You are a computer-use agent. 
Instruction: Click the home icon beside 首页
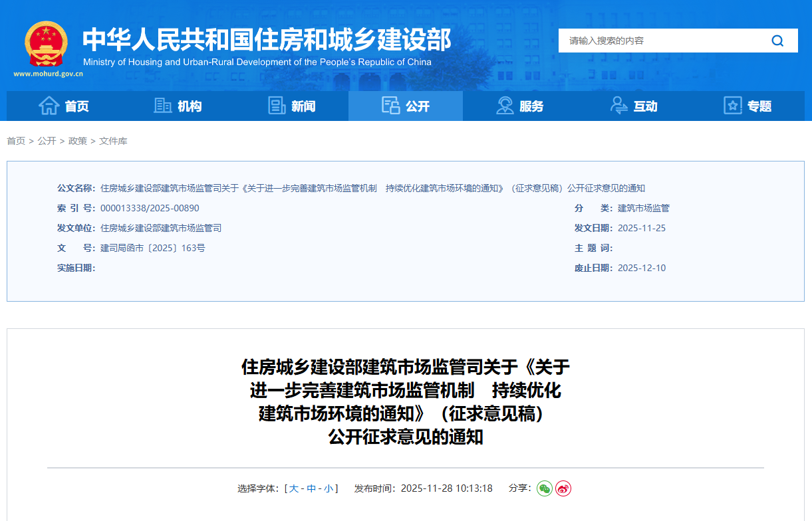(x=49, y=105)
